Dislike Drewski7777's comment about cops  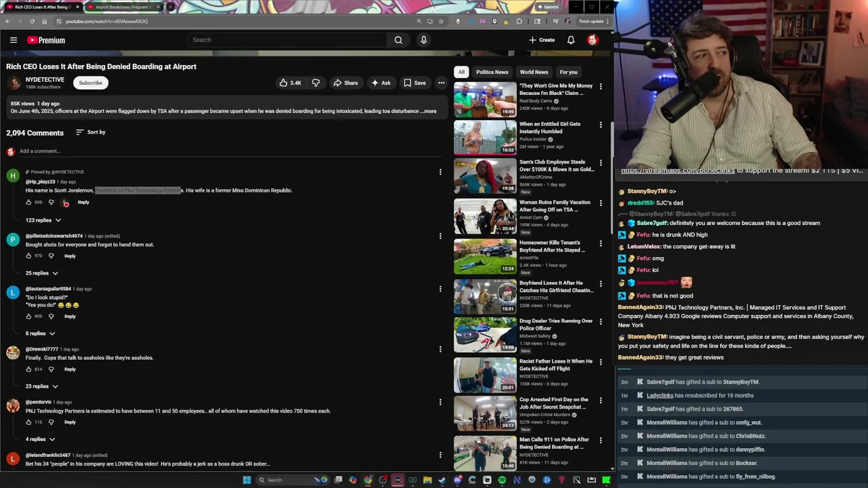pos(51,369)
